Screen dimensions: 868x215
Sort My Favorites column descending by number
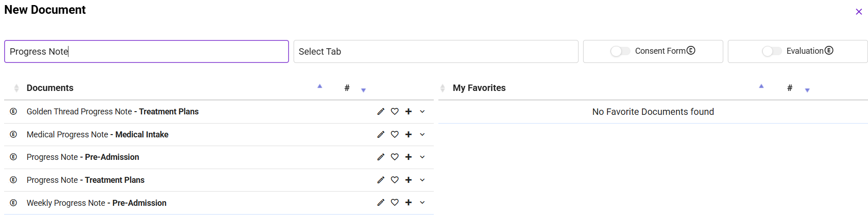[x=807, y=91]
